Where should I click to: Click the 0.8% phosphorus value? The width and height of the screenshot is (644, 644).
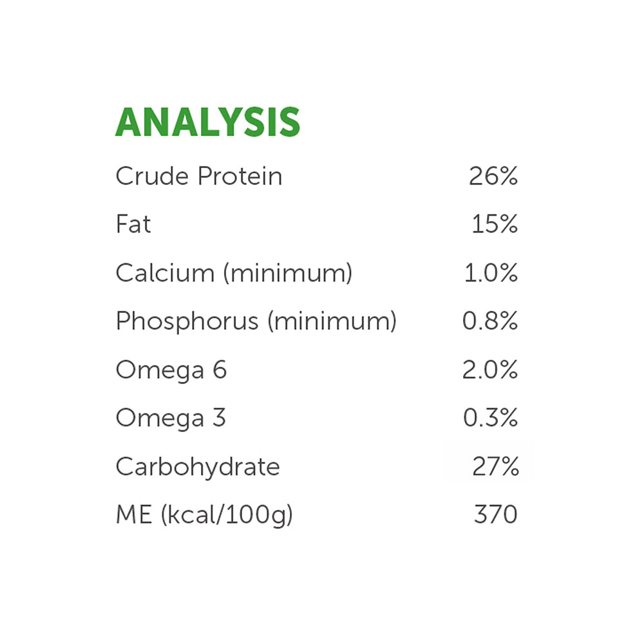coord(490,321)
